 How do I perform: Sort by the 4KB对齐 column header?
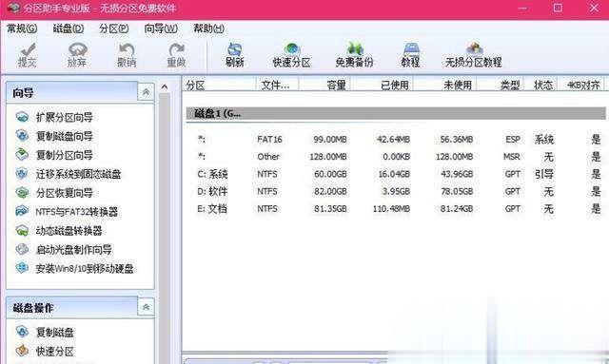[581, 85]
